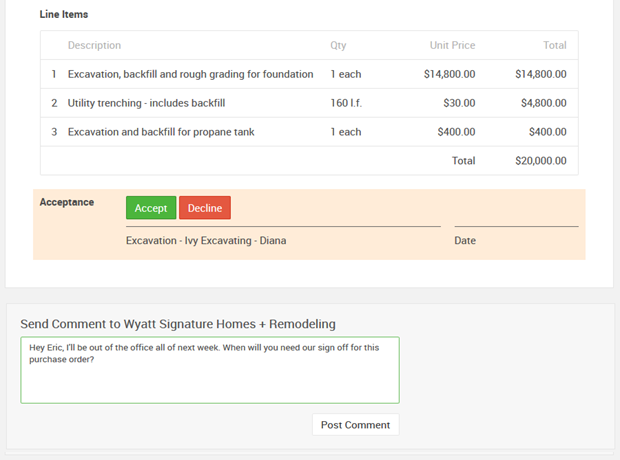Click the Line Items section heading
The image size is (620, 460).
[x=64, y=15]
